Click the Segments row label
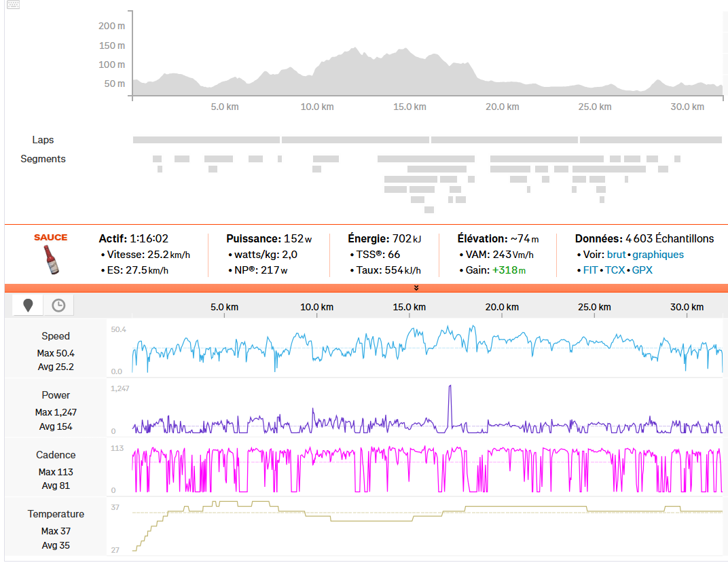The width and height of the screenshot is (728, 567). pyautogui.click(x=43, y=159)
